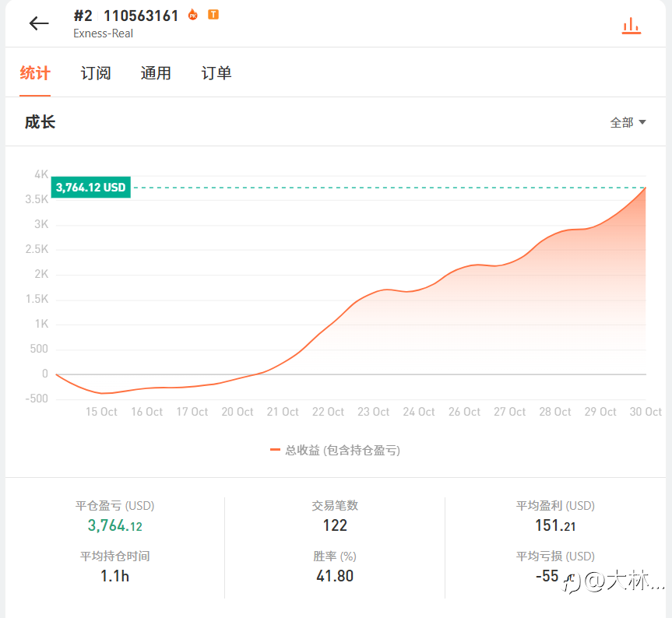Click the orange T badge icon
Screen dimensions: 672x618
[213, 15]
